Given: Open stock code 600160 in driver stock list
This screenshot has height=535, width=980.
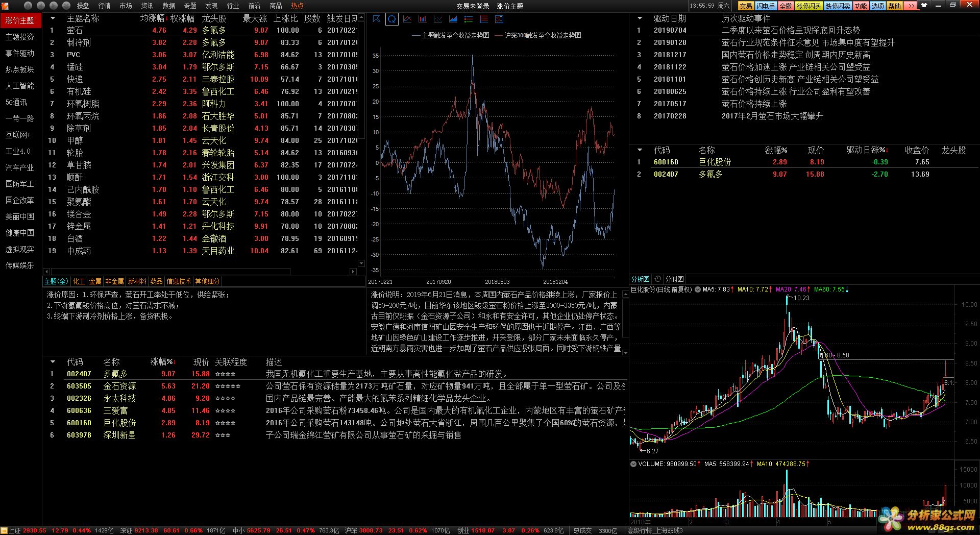Looking at the screenshot, I should (x=666, y=162).
